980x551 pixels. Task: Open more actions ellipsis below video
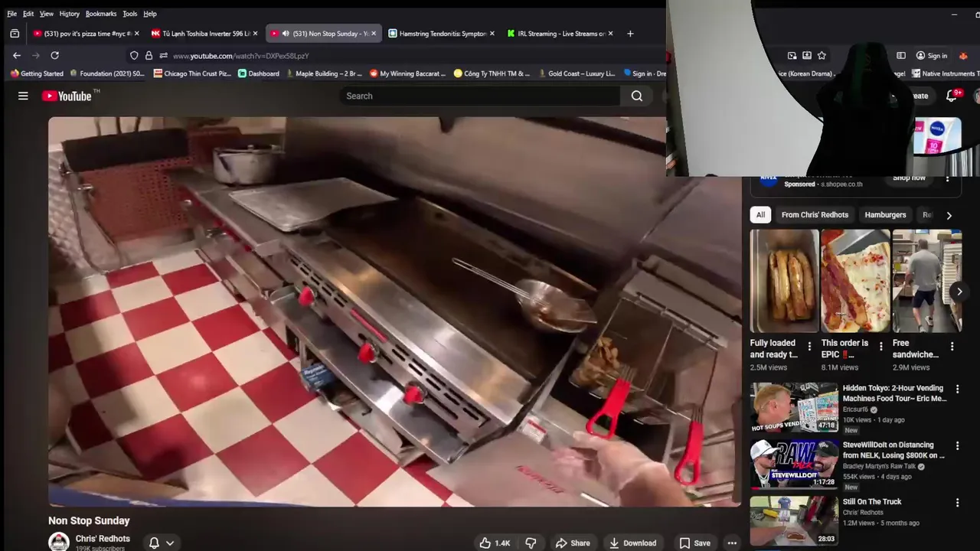tap(732, 543)
